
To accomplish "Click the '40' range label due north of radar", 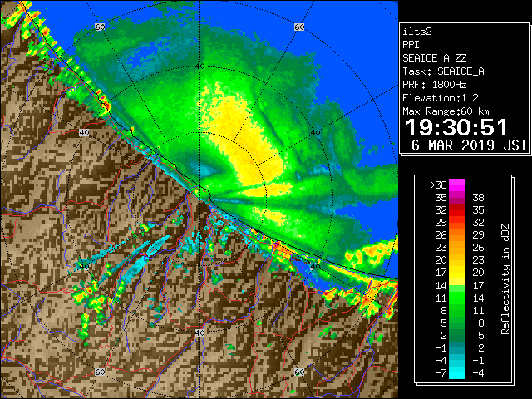I will (199, 66).
